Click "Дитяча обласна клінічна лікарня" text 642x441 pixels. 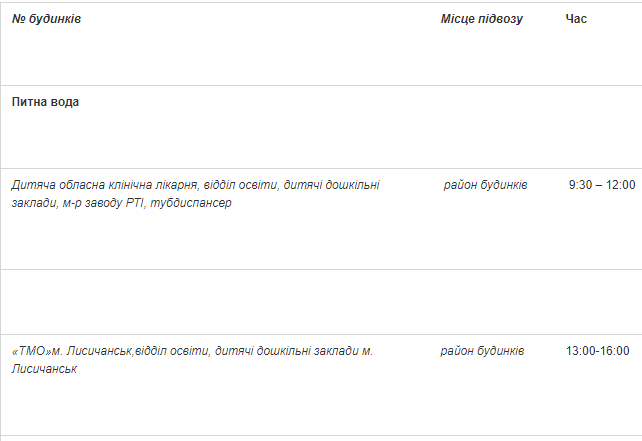pos(104,185)
